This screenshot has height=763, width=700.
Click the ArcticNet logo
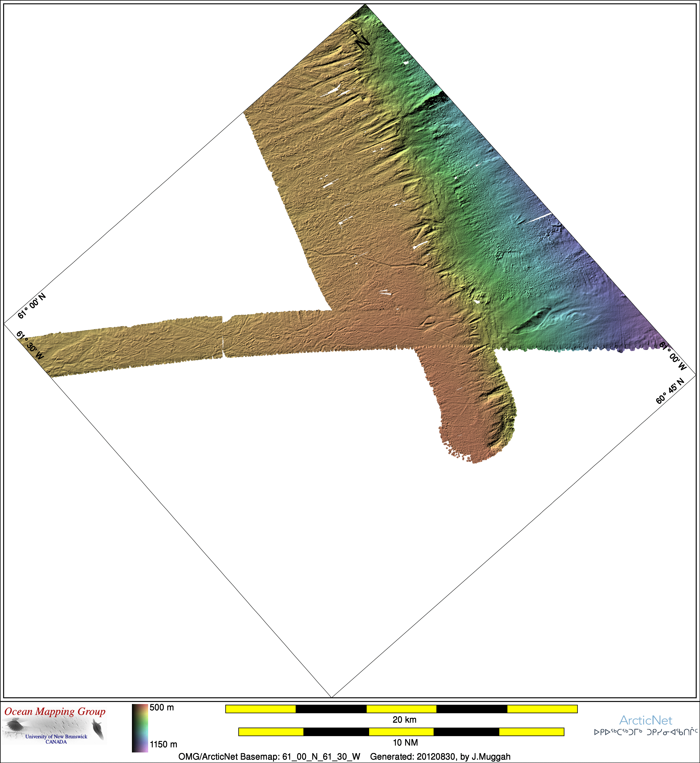[645, 720]
